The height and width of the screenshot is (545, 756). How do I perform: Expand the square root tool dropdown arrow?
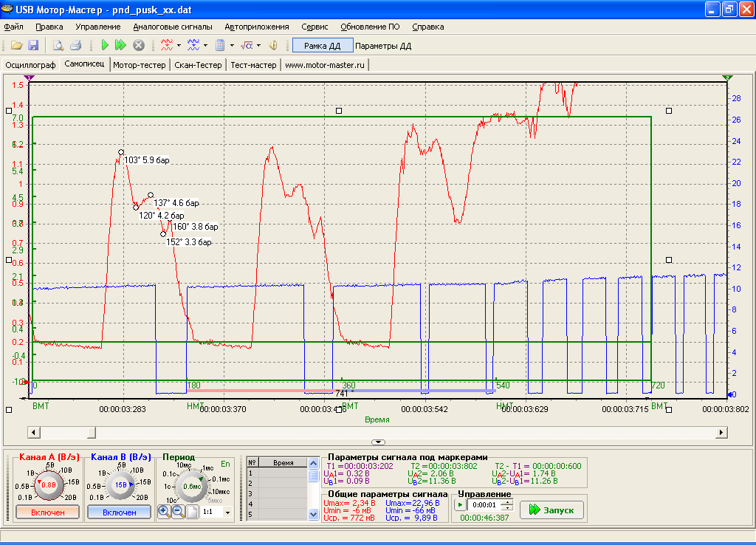pos(259,46)
